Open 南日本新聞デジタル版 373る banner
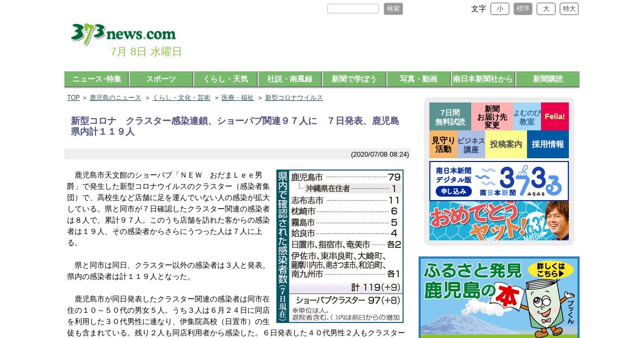The image size is (644, 338). [499, 181]
